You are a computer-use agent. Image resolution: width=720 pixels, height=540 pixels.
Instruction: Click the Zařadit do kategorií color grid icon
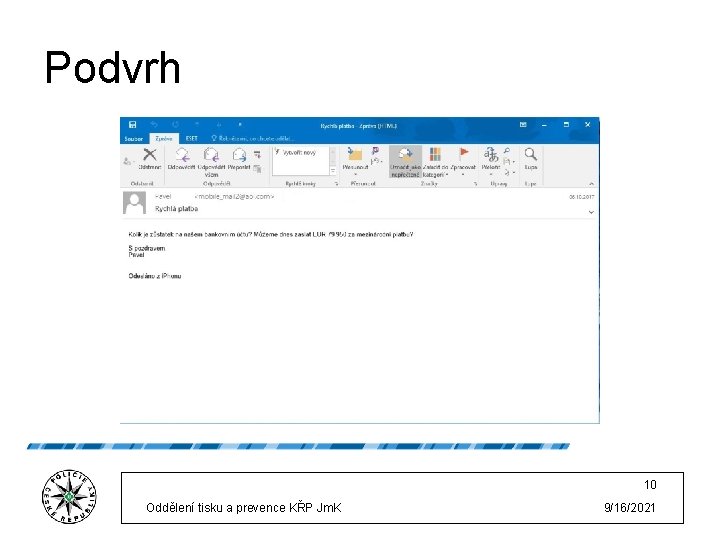pos(435,154)
